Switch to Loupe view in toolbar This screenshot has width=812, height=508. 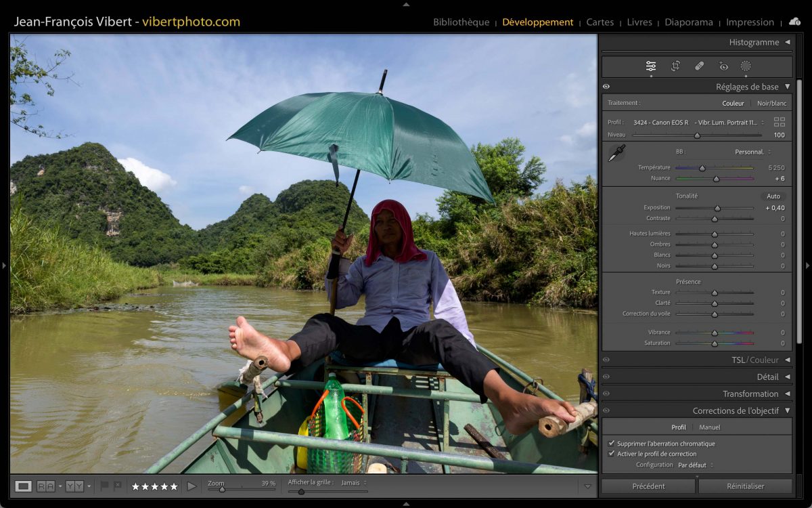(23, 486)
